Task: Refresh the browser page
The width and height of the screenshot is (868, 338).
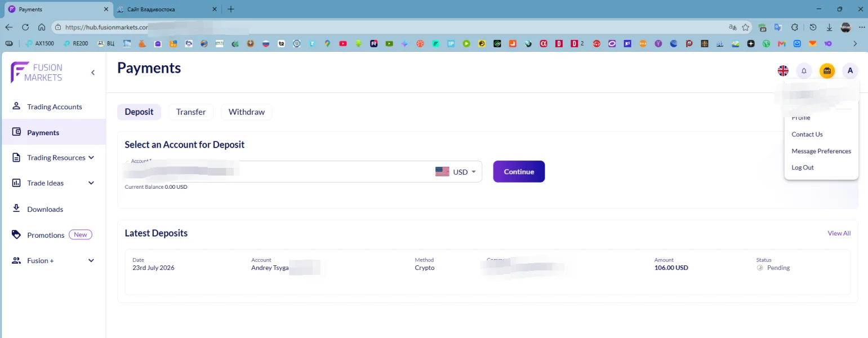Action: tap(25, 26)
